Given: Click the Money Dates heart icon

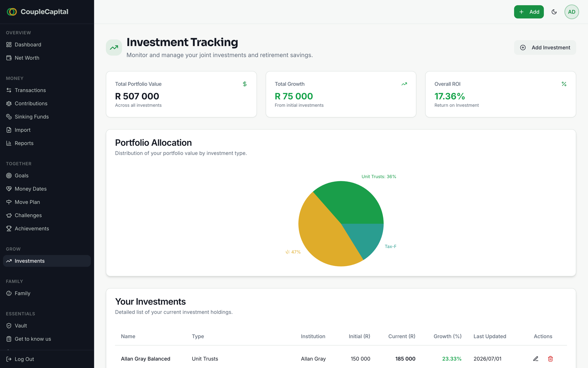Looking at the screenshot, I should [9, 189].
